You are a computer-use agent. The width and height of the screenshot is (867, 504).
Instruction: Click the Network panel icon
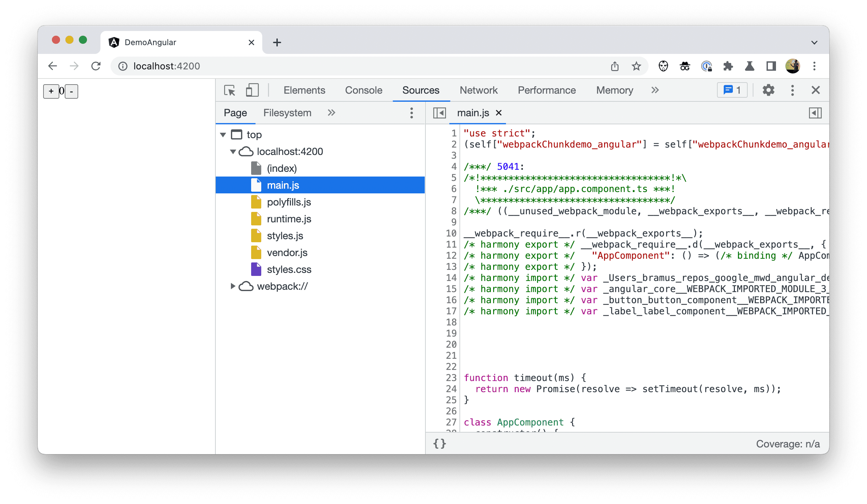478,90
